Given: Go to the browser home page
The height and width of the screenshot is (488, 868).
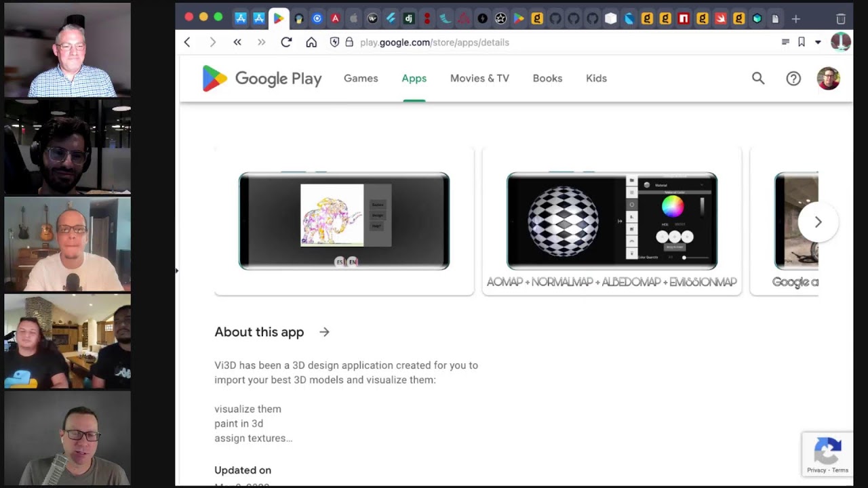Looking at the screenshot, I should (x=311, y=42).
